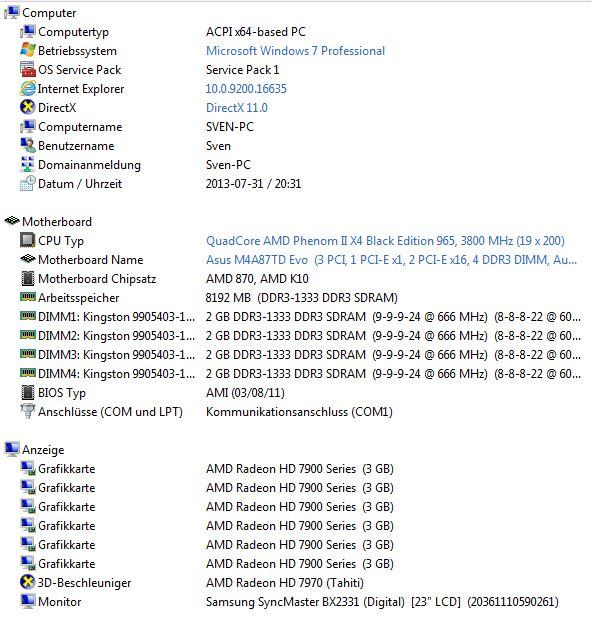Viewport: 592px width, 624px height.
Task: Click the DIMM4 memory icon
Action: pos(27,372)
